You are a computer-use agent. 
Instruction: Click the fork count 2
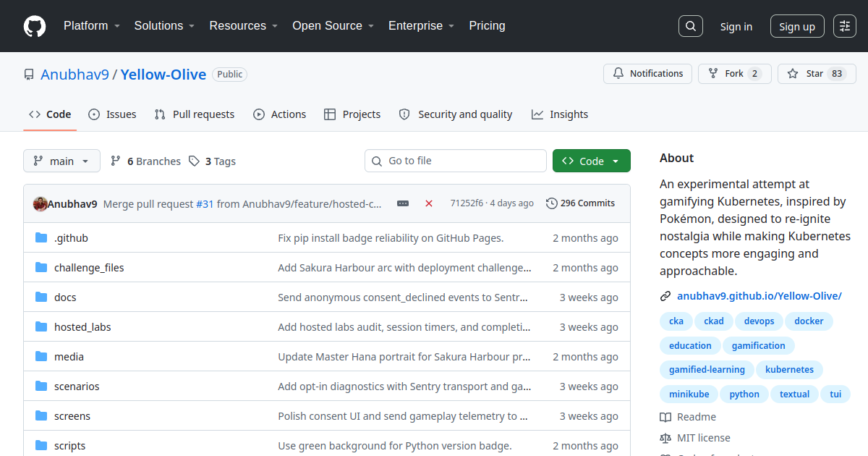(x=754, y=74)
